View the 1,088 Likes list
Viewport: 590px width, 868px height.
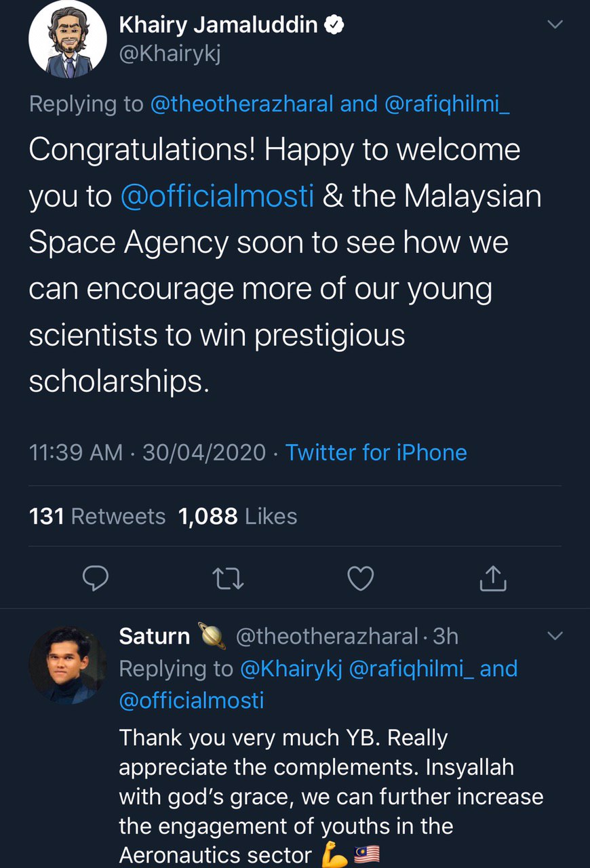coord(237,517)
